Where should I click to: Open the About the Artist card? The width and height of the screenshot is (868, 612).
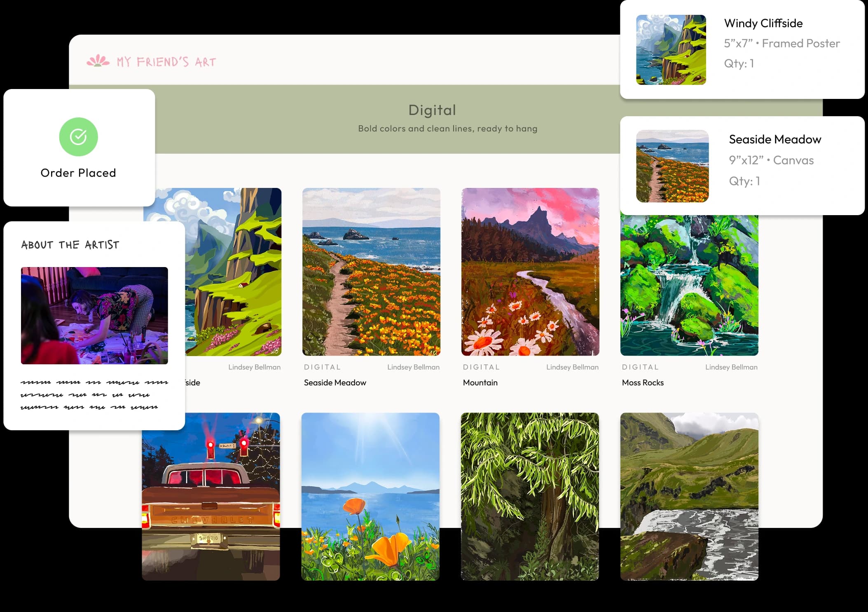coord(70,245)
